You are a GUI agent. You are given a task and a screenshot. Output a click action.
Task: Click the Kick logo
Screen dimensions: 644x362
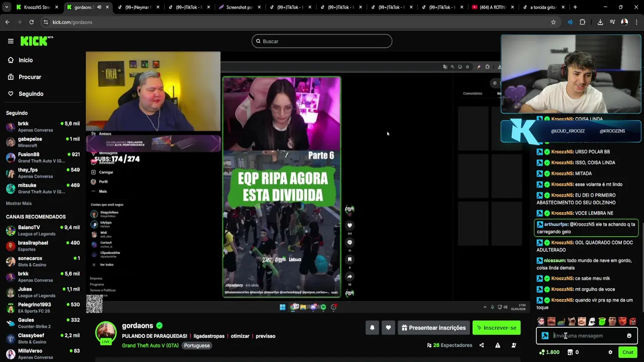point(36,41)
